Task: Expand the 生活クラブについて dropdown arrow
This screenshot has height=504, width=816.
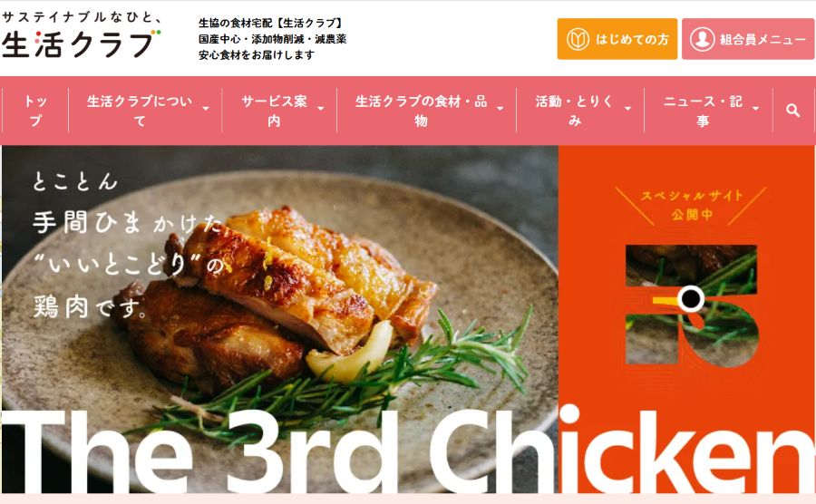Action: pyautogui.click(x=206, y=109)
